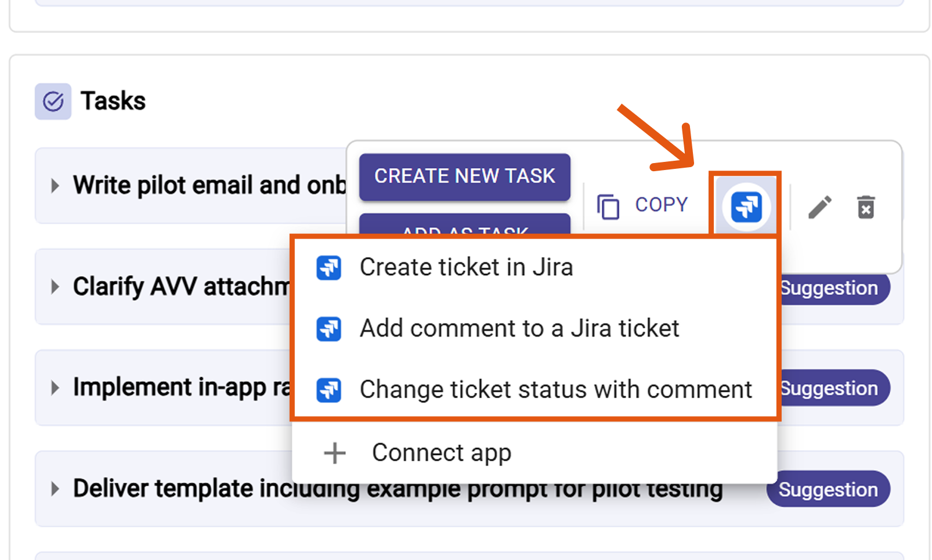This screenshot has width=932, height=560.
Task: Select Change ticket status with comment
Action: click(x=534, y=389)
